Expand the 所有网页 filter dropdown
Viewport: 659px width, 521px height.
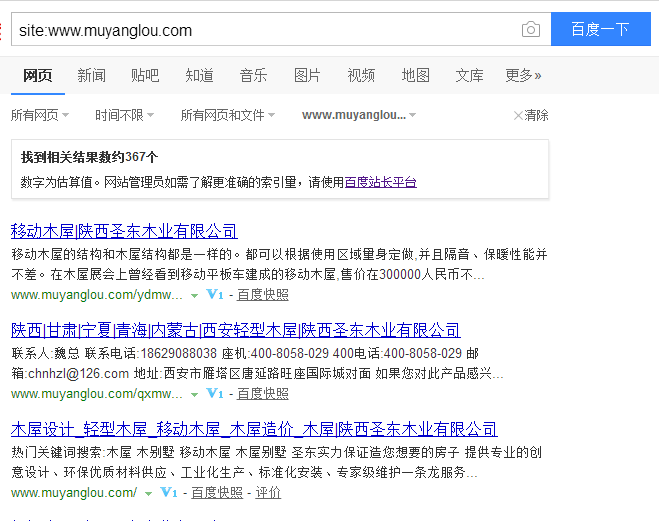pos(41,115)
